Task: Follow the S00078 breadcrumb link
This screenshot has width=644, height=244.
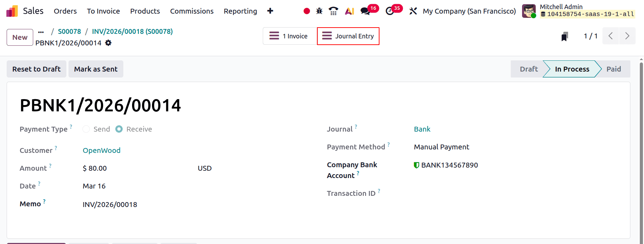Action: 70,31
